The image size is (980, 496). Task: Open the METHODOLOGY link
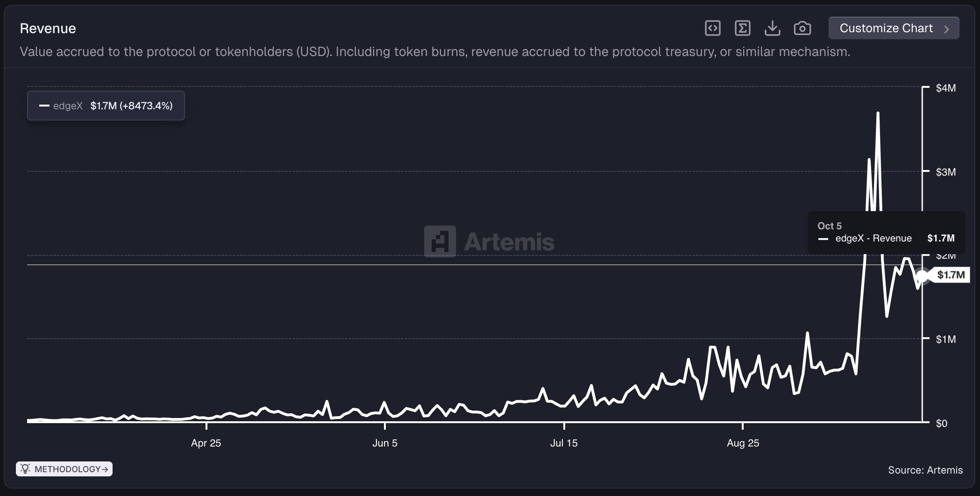tap(64, 469)
